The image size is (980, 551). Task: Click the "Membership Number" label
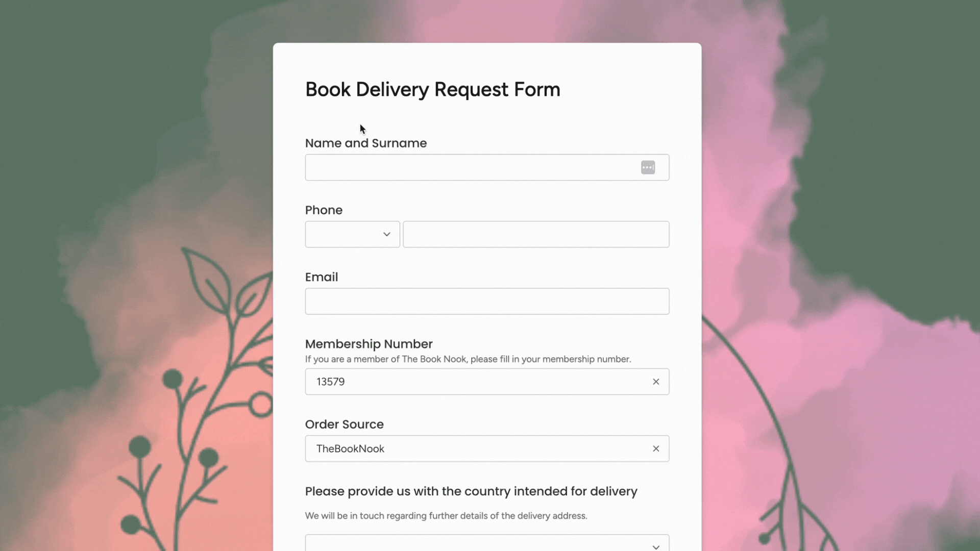point(369,344)
